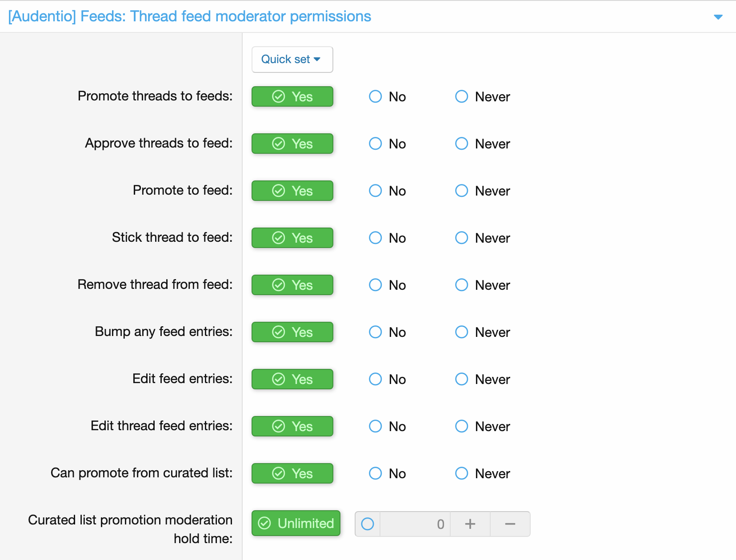Increment hold time using the plus stepper
Screen dimensions: 736x560
pos(470,524)
